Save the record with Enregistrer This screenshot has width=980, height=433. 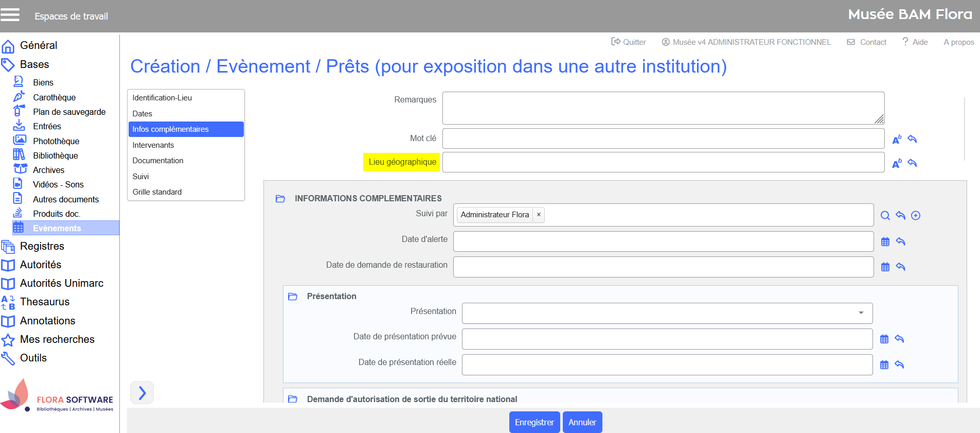pos(534,422)
